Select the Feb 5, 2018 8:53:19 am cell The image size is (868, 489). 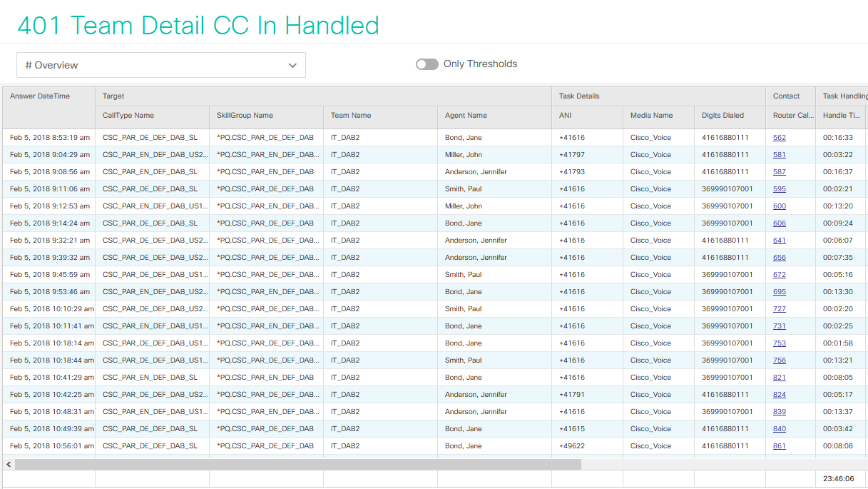point(50,138)
